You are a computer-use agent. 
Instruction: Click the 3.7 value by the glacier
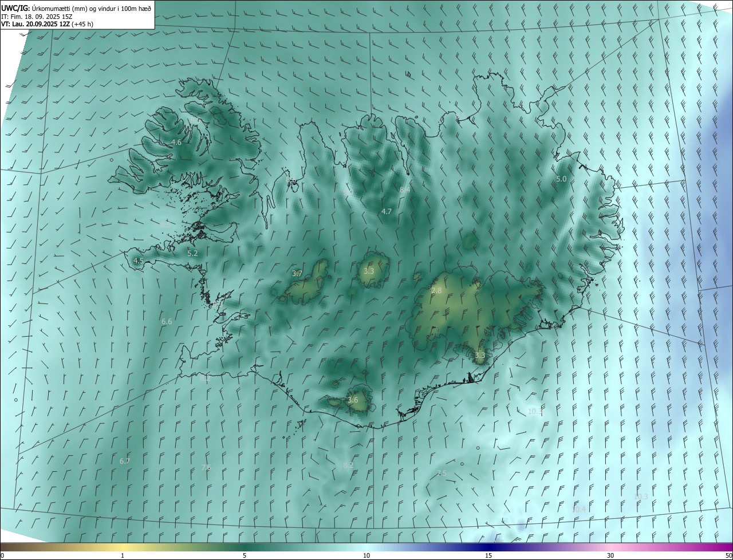click(297, 274)
